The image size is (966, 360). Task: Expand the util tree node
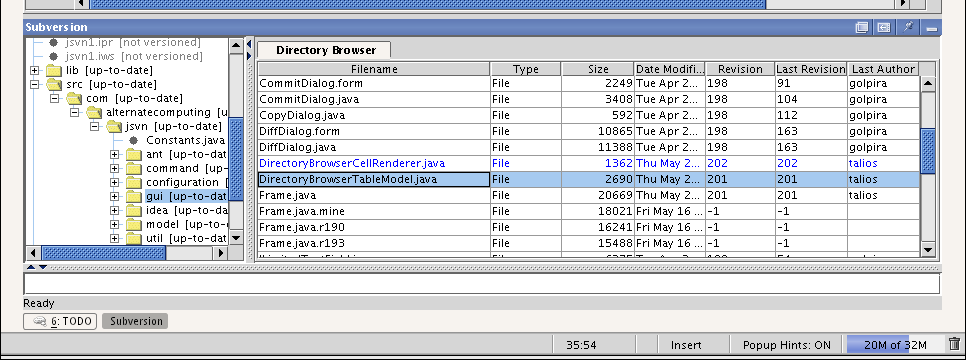coord(115,239)
